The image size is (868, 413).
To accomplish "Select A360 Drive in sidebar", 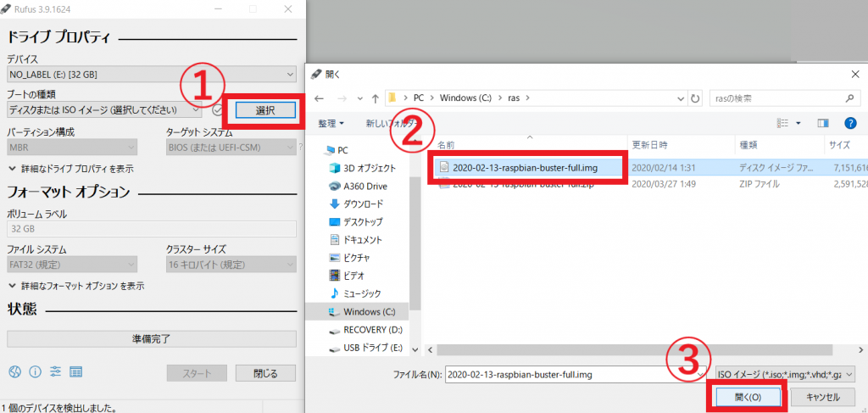I will coord(358,186).
